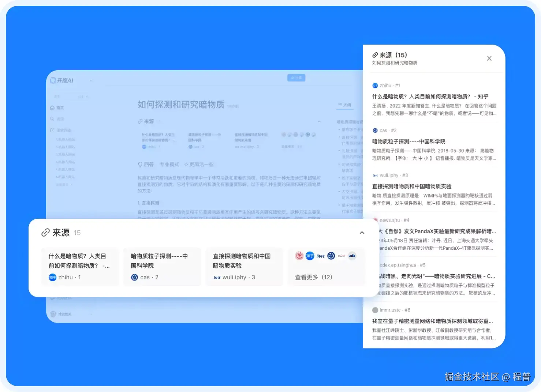Switch to 专业模式 mode
The image size is (541, 392).
tap(169, 164)
